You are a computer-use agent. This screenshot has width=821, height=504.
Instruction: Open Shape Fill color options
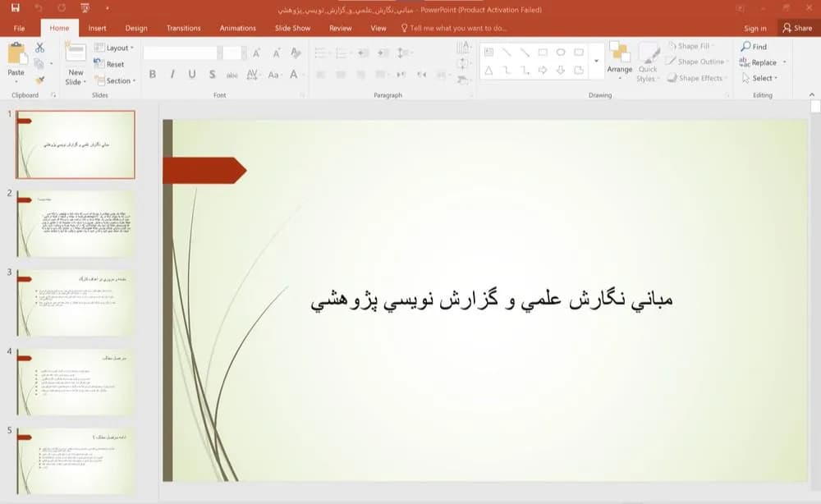click(x=693, y=46)
